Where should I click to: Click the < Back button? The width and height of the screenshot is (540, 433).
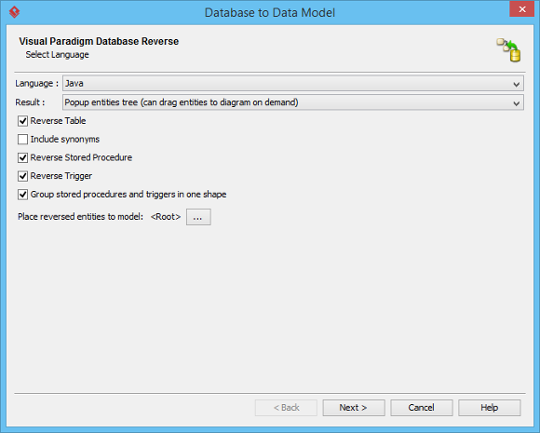point(286,408)
